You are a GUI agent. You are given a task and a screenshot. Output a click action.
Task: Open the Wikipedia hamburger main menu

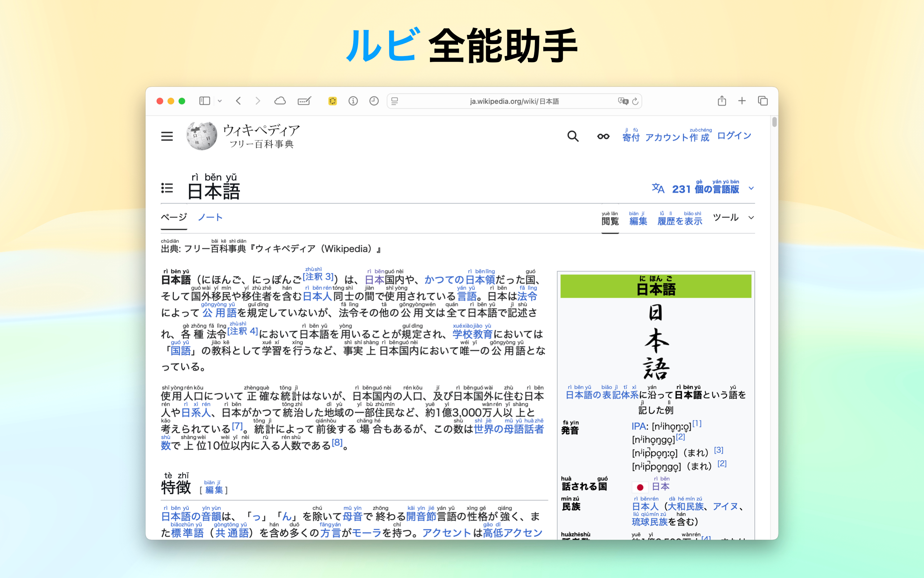pos(167,136)
